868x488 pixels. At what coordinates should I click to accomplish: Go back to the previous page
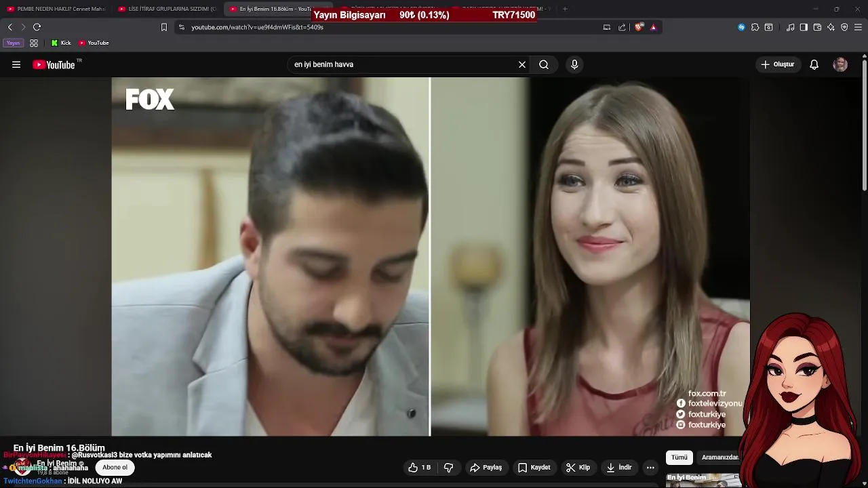point(9,27)
